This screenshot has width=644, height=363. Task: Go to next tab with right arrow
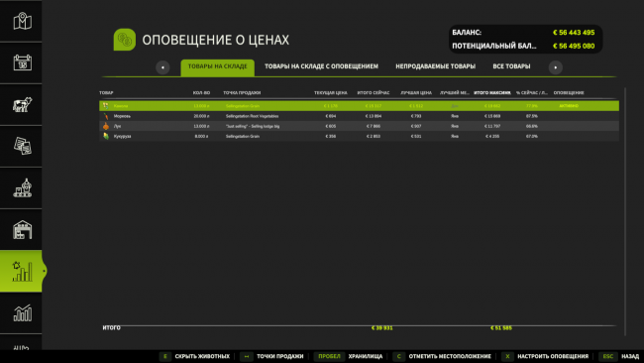click(555, 67)
